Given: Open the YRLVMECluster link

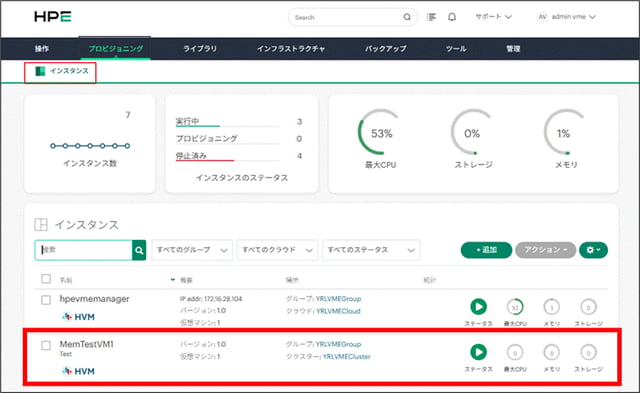Looking at the screenshot, I should [347, 356].
